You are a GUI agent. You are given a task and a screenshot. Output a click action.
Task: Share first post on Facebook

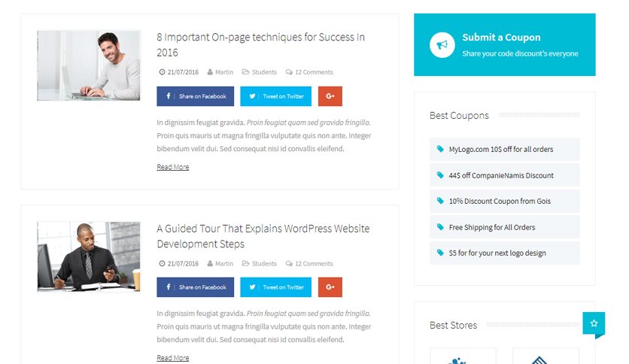pyautogui.click(x=196, y=96)
